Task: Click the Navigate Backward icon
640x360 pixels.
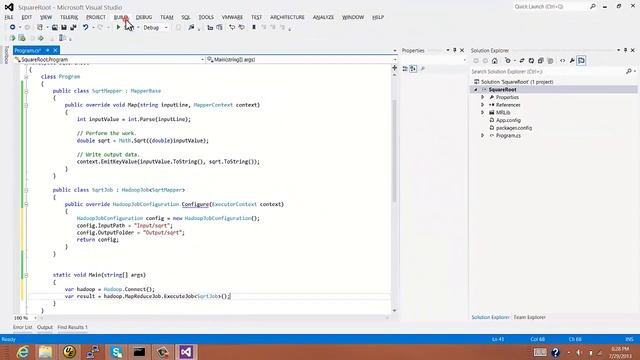Action: click(13, 27)
